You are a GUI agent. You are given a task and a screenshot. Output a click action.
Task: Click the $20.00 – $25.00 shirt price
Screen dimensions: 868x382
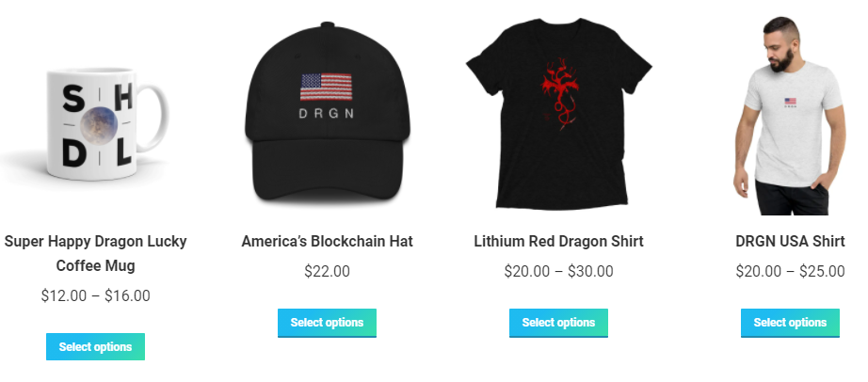pos(790,271)
